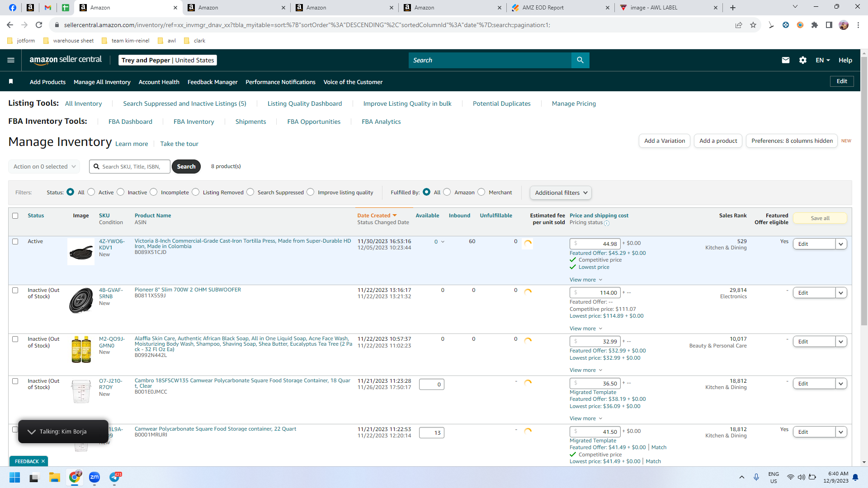Click the share page icon in address bar
The height and width of the screenshot is (488, 868).
739,25
